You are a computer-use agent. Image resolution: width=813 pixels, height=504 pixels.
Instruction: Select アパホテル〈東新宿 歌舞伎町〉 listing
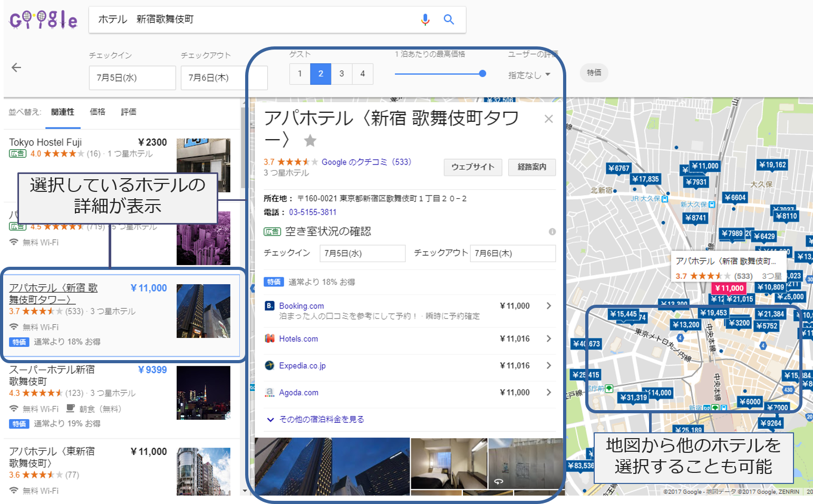[121, 468]
